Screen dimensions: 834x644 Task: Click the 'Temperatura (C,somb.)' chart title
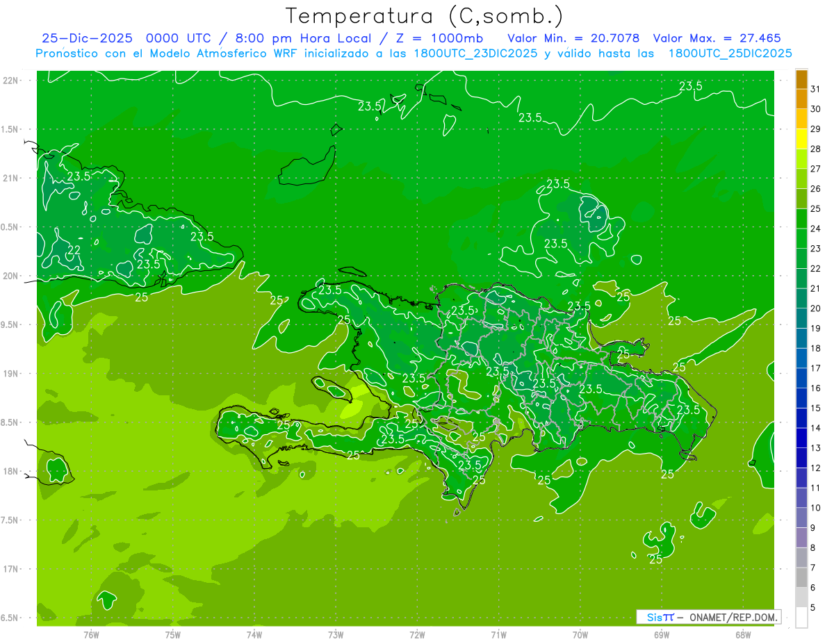pyautogui.click(x=425, y=16)
